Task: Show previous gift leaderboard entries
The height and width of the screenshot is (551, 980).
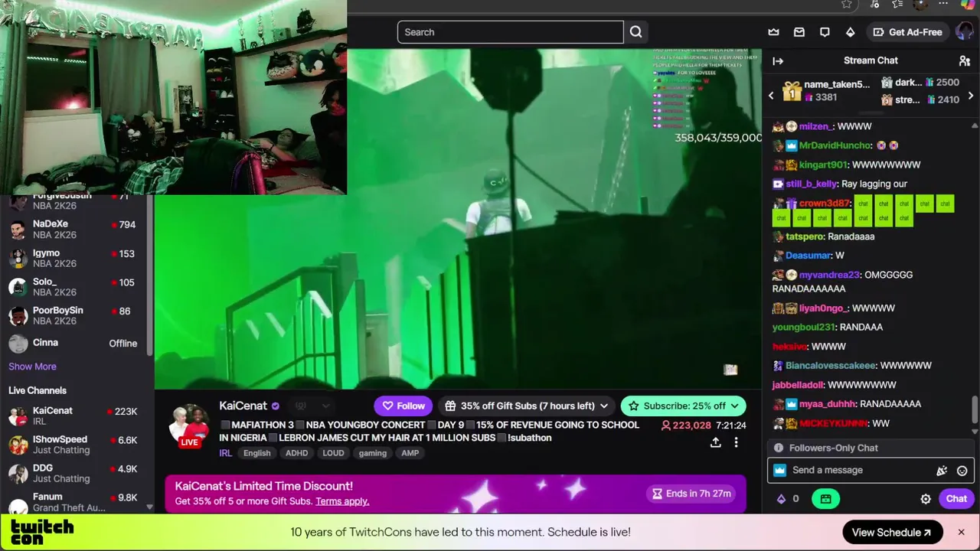Action: tap(771, 96)
